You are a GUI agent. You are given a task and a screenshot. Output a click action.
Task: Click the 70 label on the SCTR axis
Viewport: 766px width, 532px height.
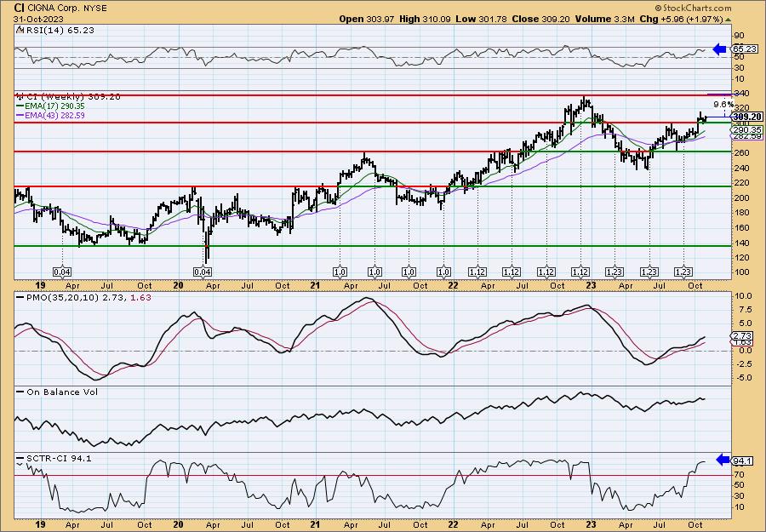[x=739, y=474]
